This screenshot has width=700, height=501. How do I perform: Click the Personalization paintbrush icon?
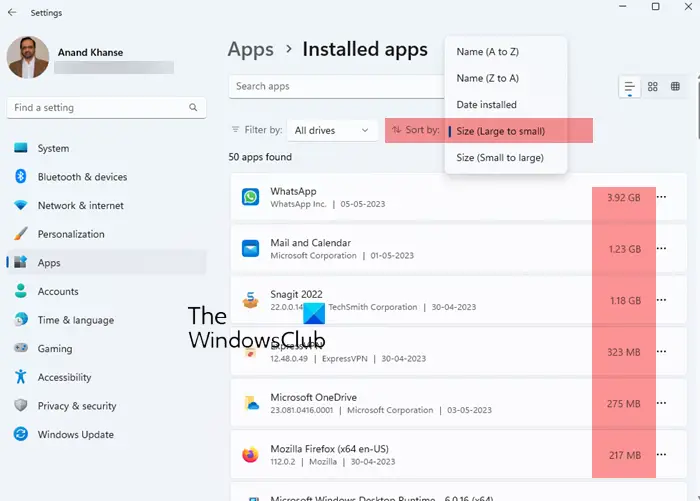pyautogui.click(x=21, y=234)
